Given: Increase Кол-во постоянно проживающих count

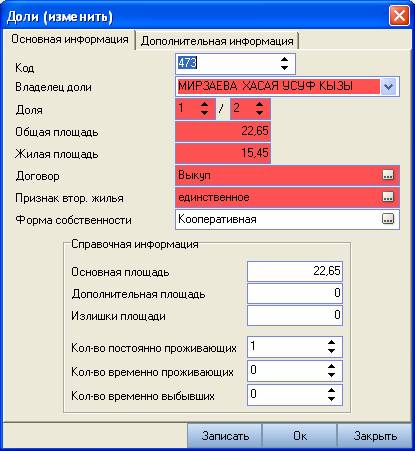Looking at the screenshot, I should pyautogui.click(x=331, y=343).
